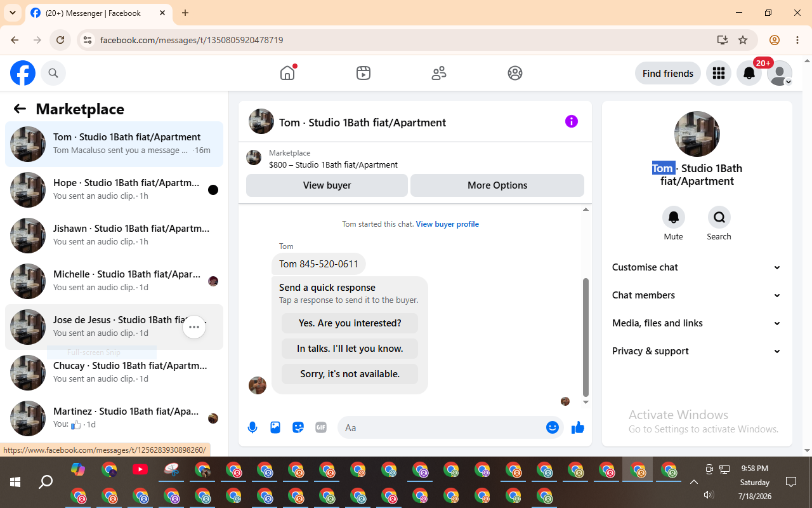Open the Windows notification center

791,482
